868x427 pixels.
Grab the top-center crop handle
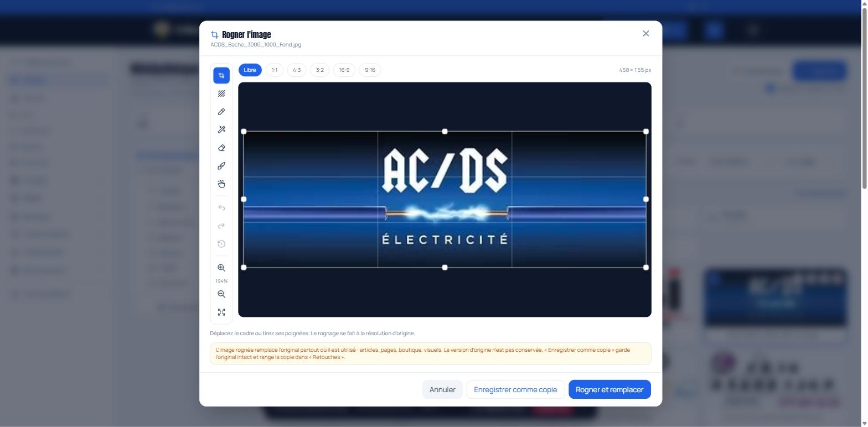tap(445, 132)
